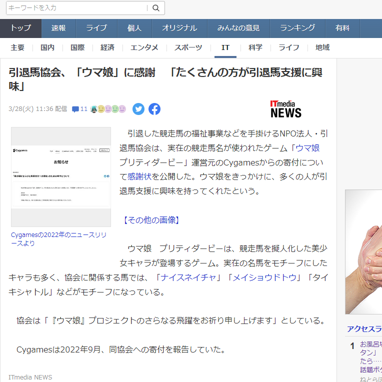
Task: Open the トップ tab
Action: pyautogui.click(x=21, y=28)
